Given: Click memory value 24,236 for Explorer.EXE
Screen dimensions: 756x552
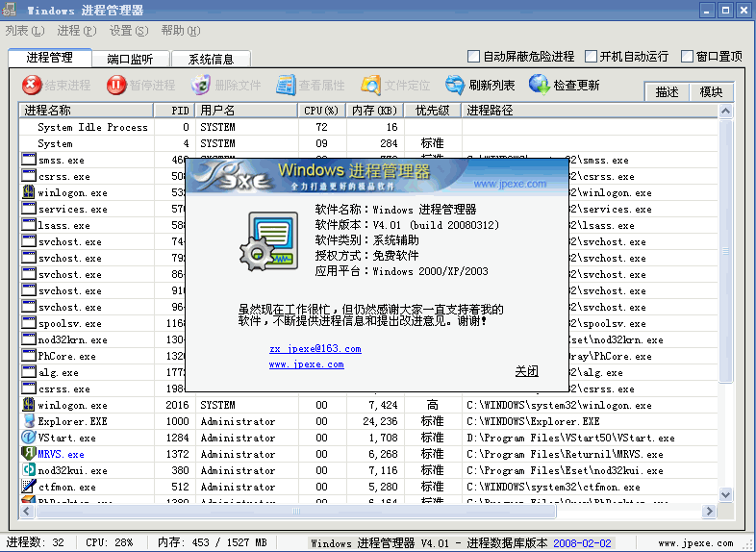Looking at the screenshot, I should coord(380,421).
